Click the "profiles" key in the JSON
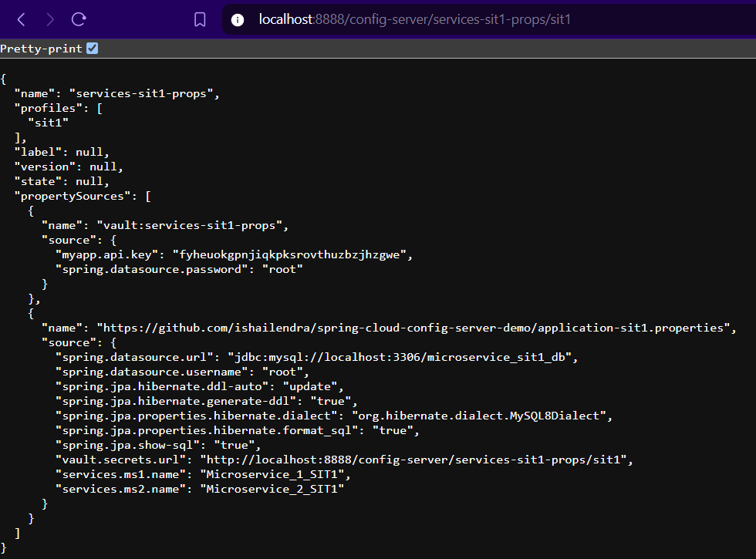This screenshot has height=559, width=756. point(48,109)
